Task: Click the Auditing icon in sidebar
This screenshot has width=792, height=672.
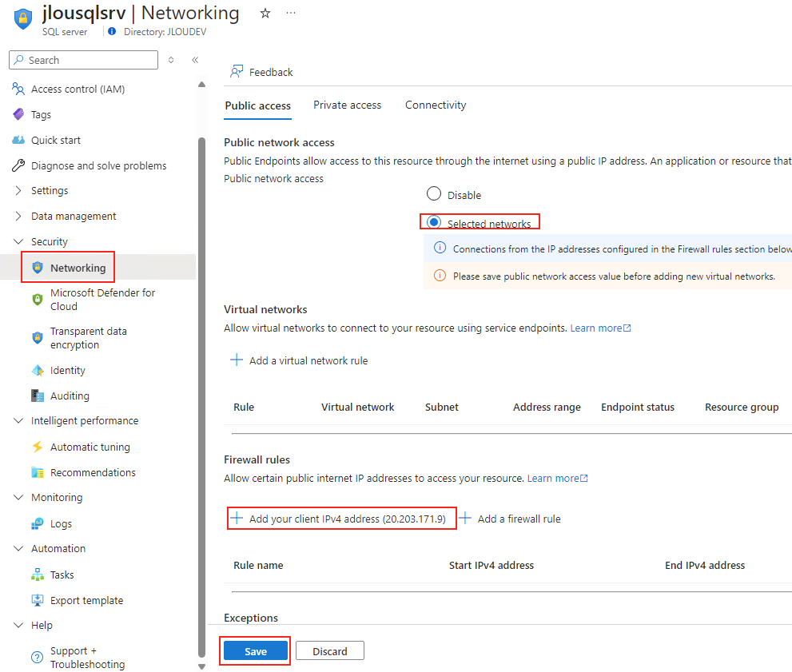Action: coord(38,396)
